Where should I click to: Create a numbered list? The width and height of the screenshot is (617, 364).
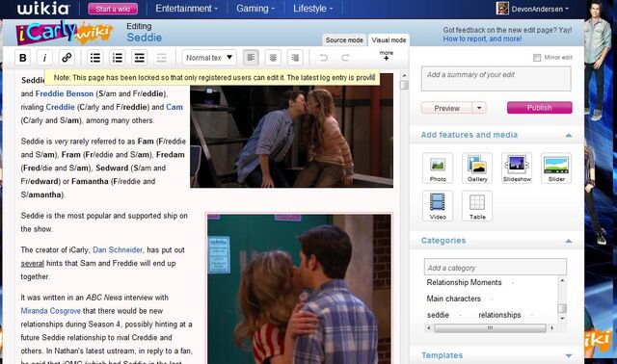[118, 58]
